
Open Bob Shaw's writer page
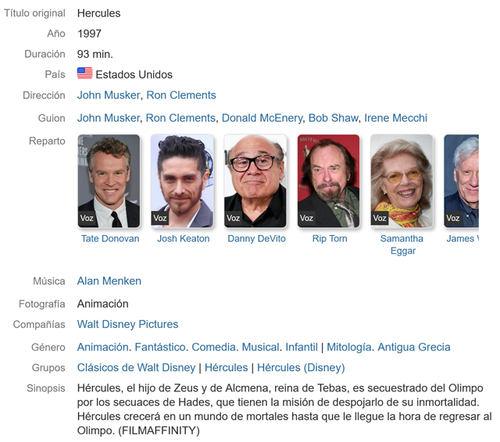tap(333, 118)
